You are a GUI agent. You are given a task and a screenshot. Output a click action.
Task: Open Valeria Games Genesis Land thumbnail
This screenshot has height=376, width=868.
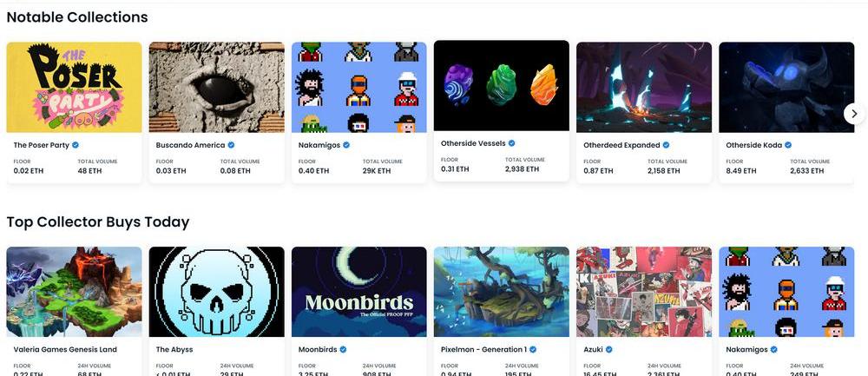(x=74, y=292)
